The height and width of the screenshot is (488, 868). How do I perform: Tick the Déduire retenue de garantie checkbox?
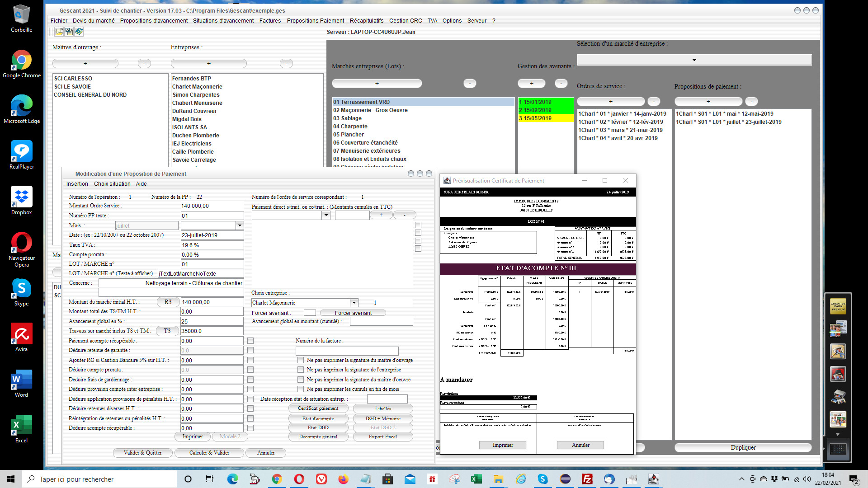coord(250,350)
